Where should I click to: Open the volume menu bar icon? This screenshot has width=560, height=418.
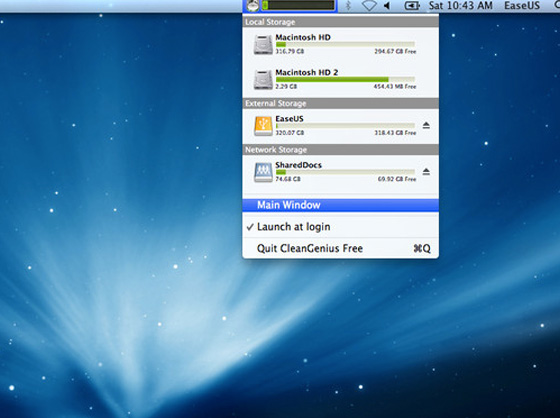tap(387, 6)
